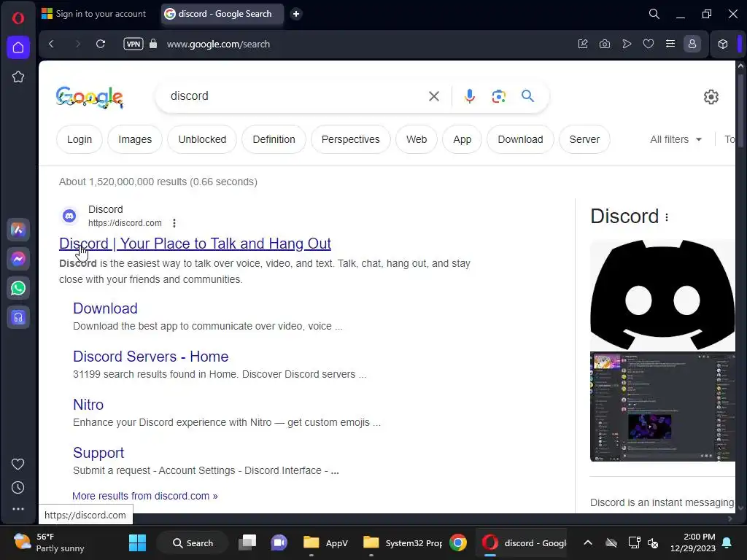The height and width of the screenshot is (560, 747).
Task: Click the edit/share page icon in toolbar
Action: coord(583,44)
